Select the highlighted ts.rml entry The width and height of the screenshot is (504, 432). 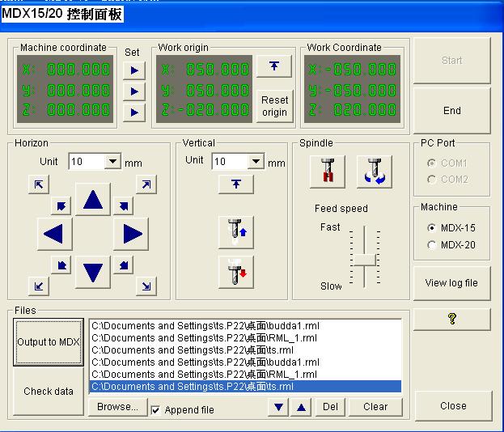[x=245, y=387]
